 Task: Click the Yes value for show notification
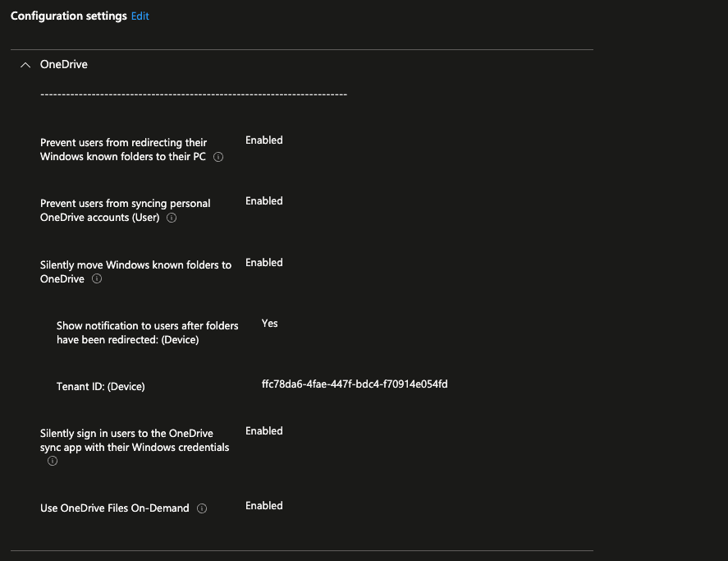pyautogui.click(x=269, y=324)
